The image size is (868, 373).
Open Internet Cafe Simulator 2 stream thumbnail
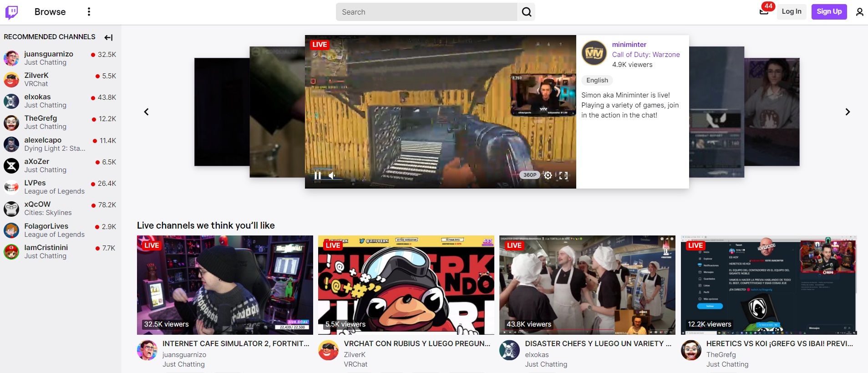225,285
